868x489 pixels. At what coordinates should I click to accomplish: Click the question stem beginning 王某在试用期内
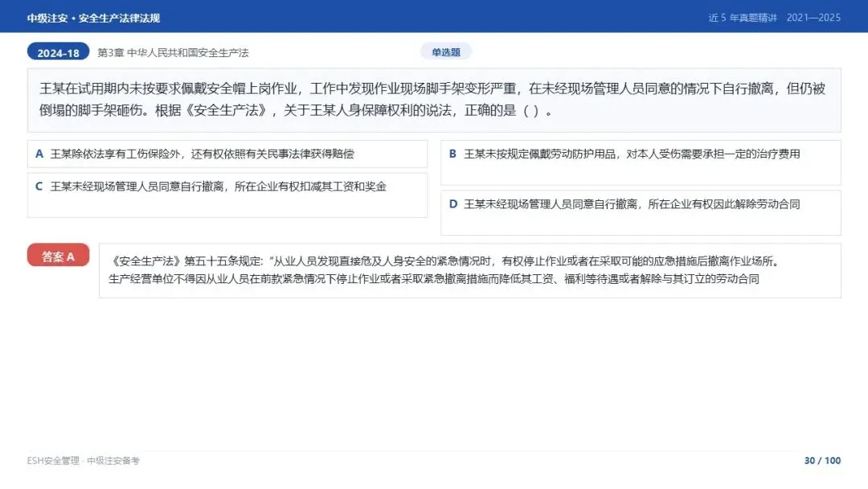point(434,101)
